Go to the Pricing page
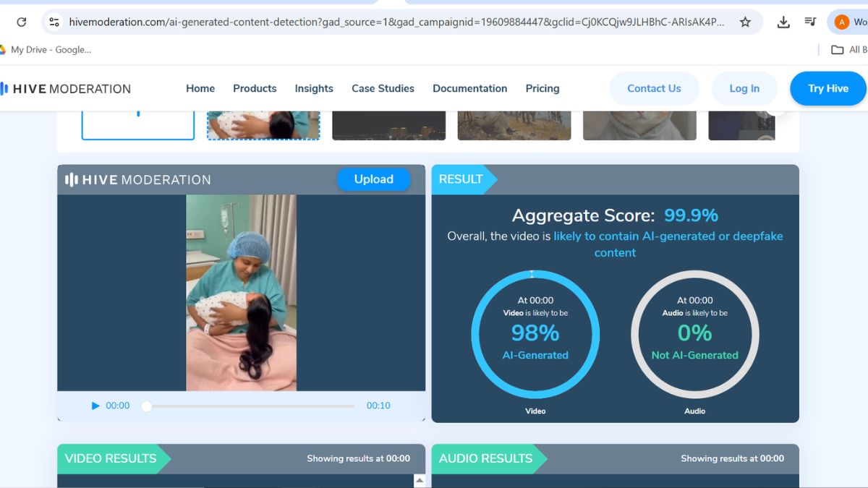868x488 pixels. 542,88
